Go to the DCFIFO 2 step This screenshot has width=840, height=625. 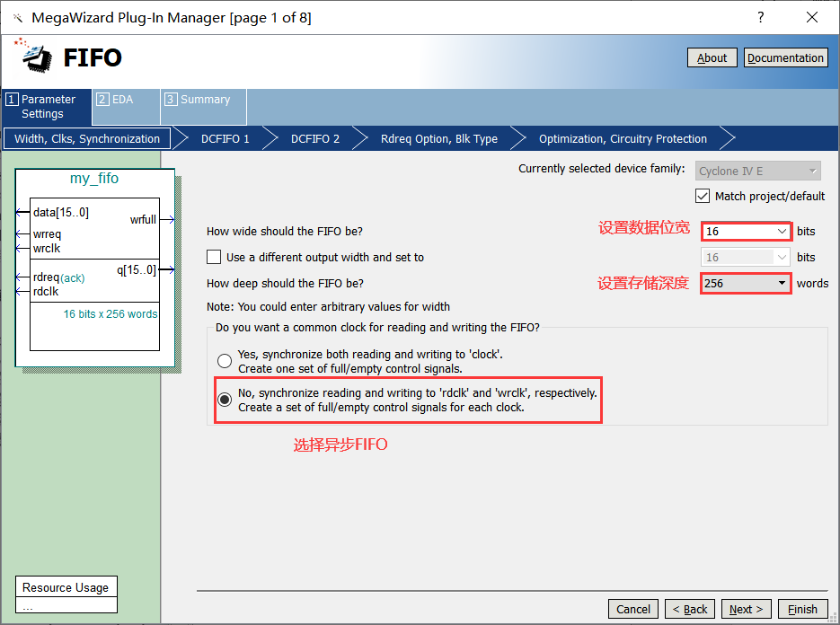[315, 138]
